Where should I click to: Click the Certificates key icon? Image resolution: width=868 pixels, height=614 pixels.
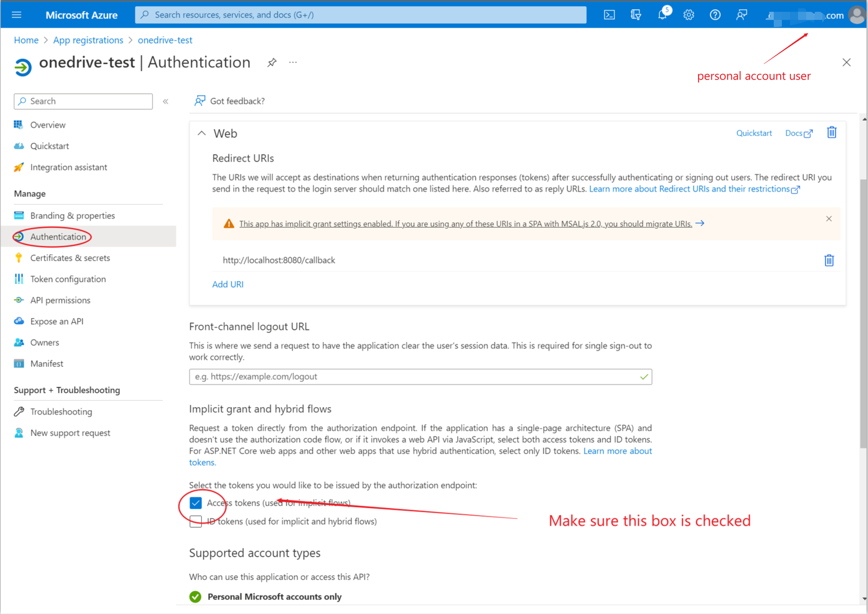point(19,258)
